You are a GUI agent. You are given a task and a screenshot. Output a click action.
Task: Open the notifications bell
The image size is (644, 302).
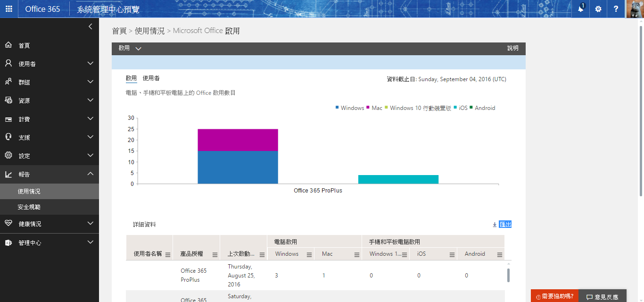(x=580, y=9)
